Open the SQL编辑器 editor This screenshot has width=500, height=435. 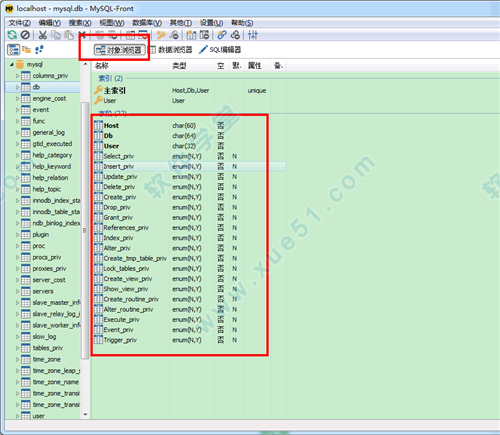(220, 50)
